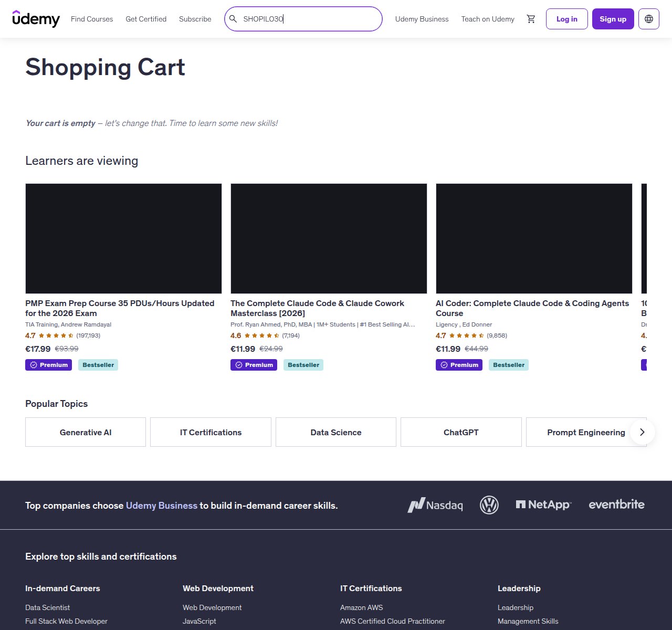Click the IT Certifications footer heading
Image resolution: width=672 pixels, height=630 pixels.
tap(371, 589)
